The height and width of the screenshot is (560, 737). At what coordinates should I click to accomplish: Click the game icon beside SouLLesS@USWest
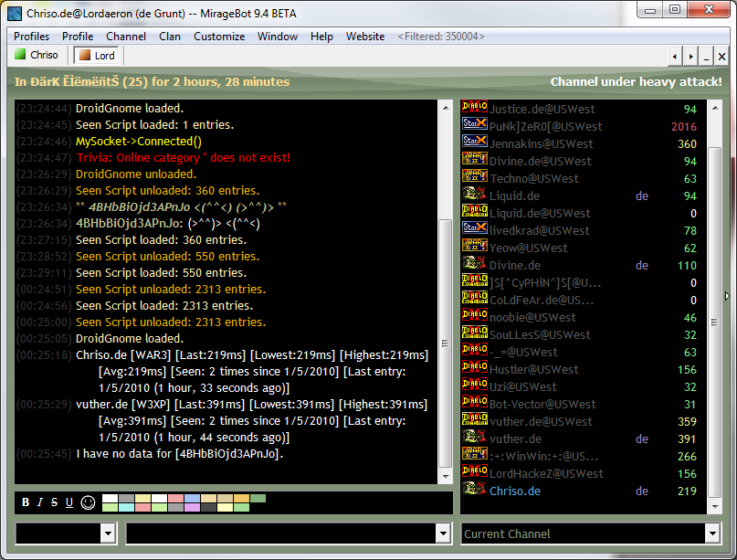[x=475, y=333]
